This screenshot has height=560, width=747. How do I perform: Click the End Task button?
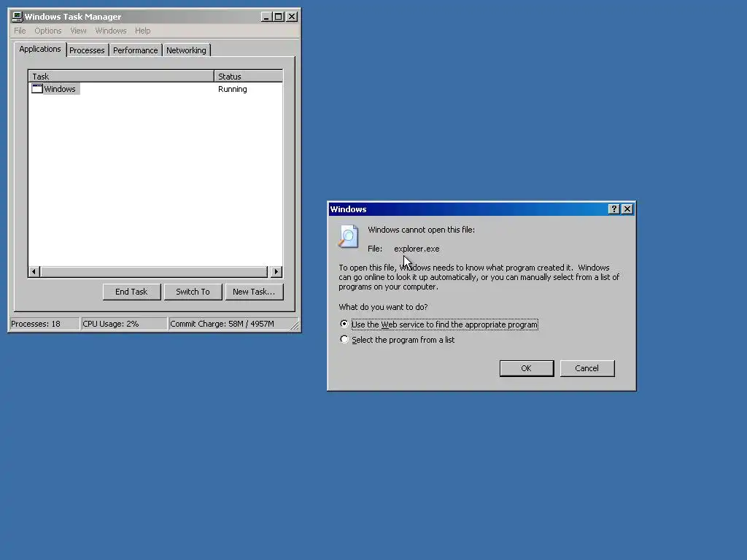[x=131, y=292]
